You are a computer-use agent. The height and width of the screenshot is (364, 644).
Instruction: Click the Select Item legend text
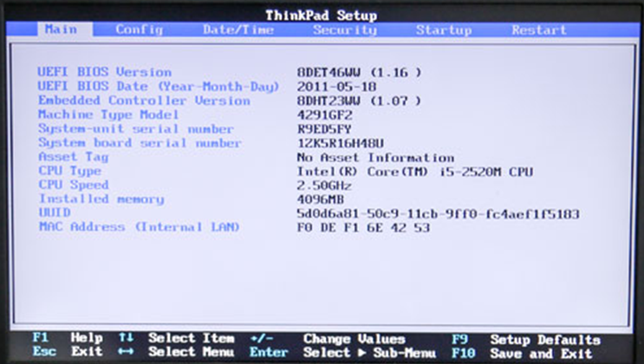click(192, 338)
